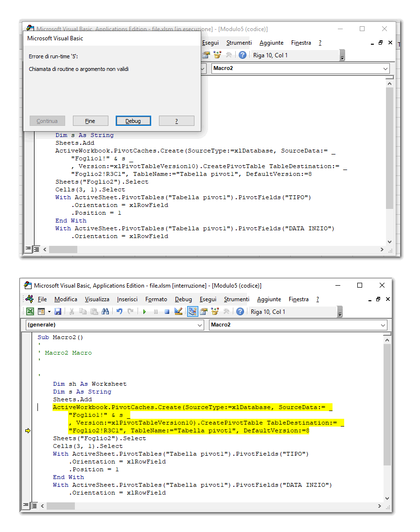Toggle Design Mode icon in lower toolbar
The image size is (420, 532).
point(178,311)
